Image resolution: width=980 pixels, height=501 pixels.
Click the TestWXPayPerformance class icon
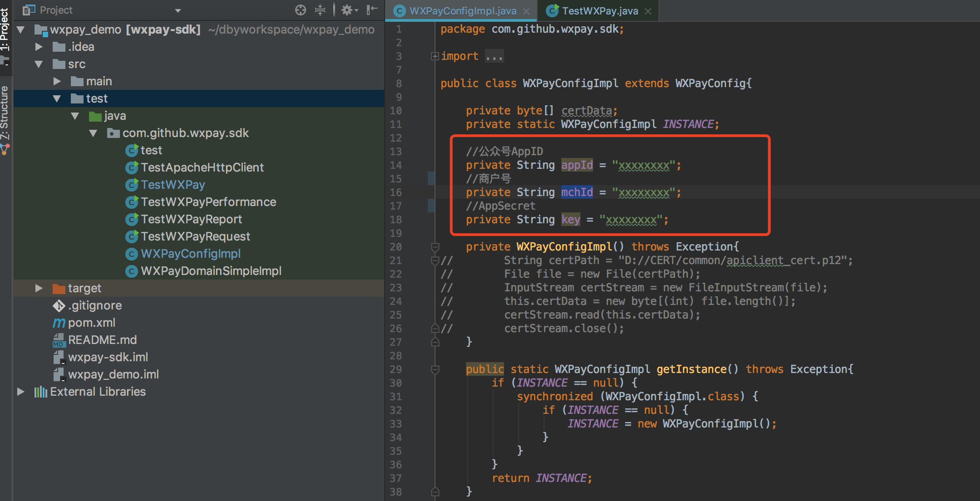(132, 202)
